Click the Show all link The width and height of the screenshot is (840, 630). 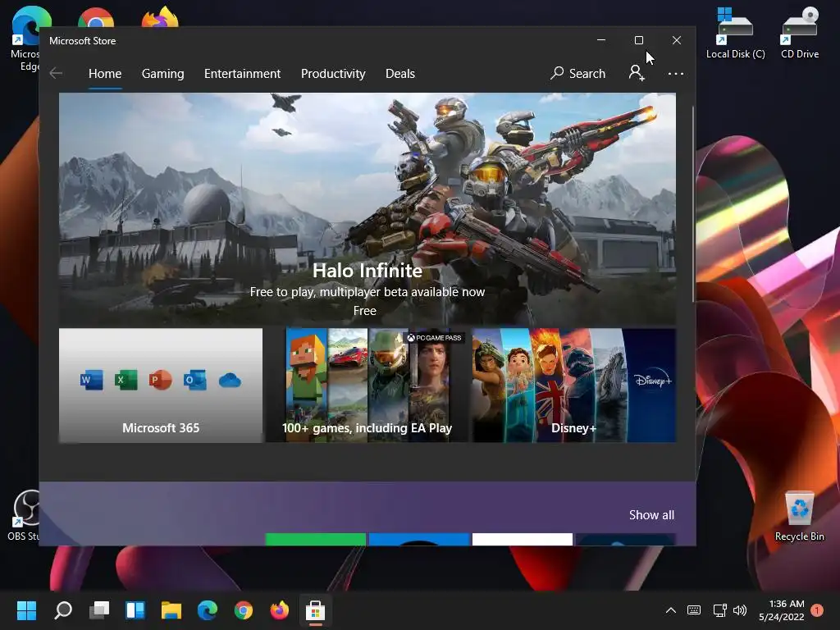651,515
